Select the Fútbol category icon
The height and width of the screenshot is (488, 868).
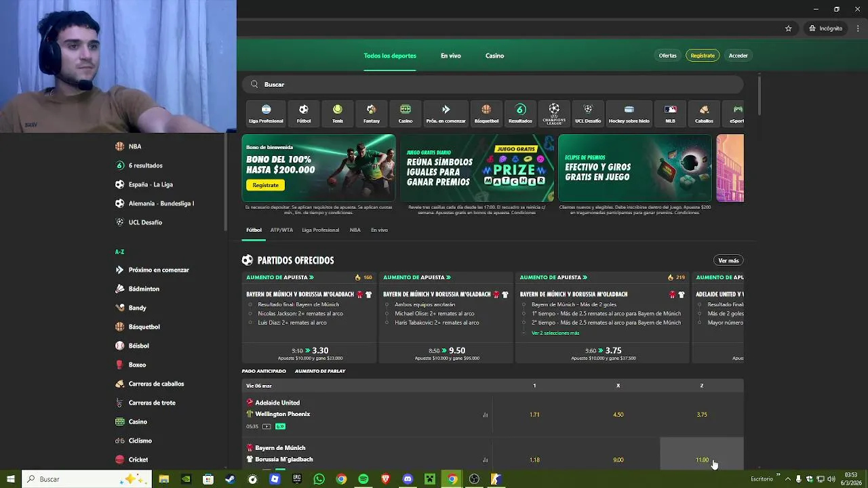click(304, 113)
